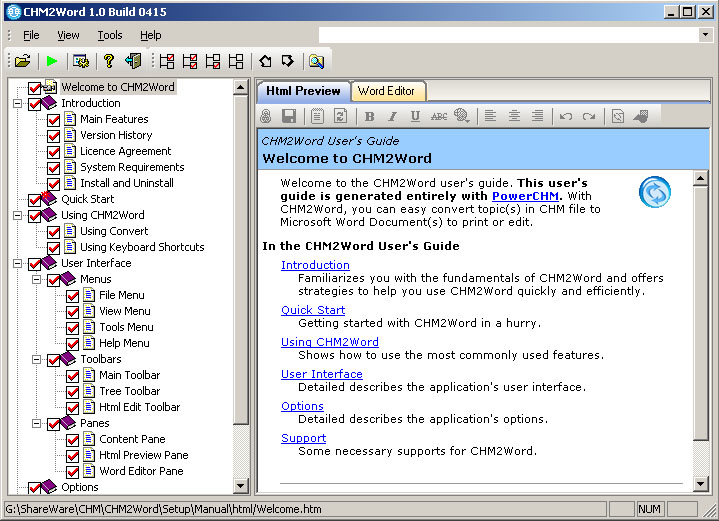
Task: Click the exit door icon
Action: (x=133, y=62)
